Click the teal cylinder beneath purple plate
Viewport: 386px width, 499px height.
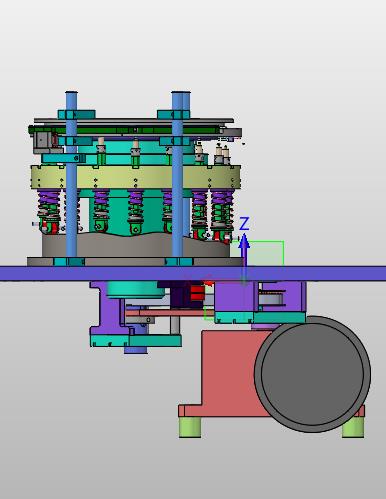point(136,289)
